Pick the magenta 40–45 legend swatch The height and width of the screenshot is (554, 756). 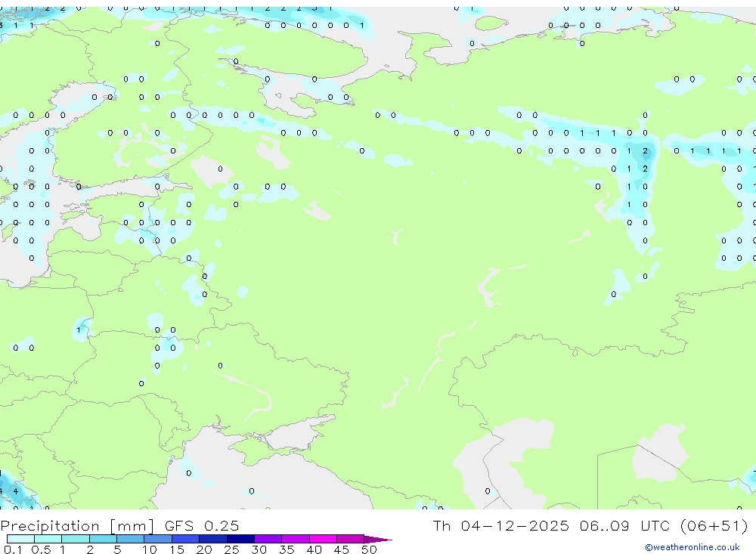click(323, 539)
